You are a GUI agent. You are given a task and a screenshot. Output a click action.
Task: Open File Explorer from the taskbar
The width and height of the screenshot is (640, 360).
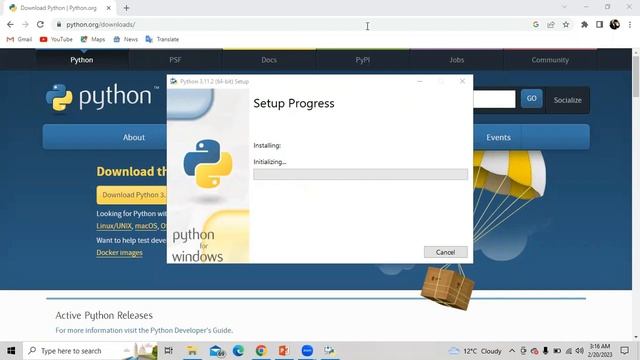click(191, 351)
